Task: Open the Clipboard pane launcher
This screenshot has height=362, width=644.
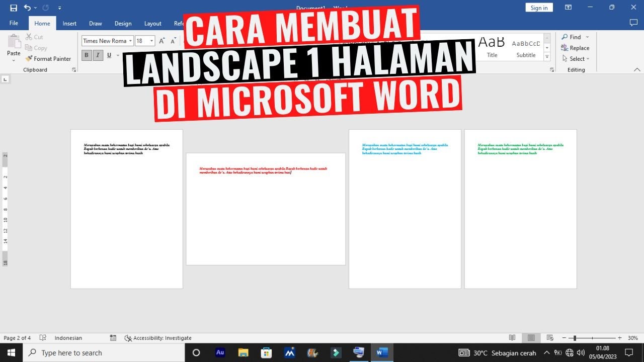Action: [x=74, y=70]
